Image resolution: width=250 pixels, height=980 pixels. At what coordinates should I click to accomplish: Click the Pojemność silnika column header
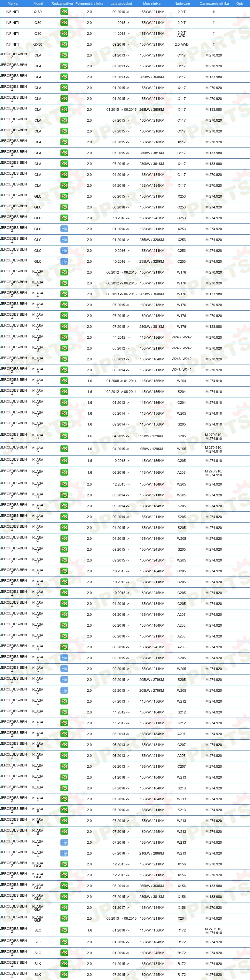[89, 4]
